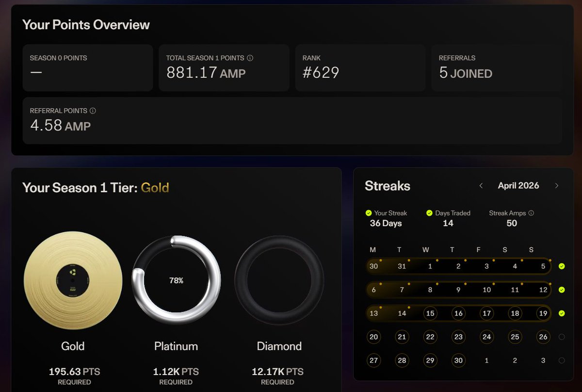Click green check icon next to Days Traded
The height and width of the screenshot is (392, 582).
point(429,213)
